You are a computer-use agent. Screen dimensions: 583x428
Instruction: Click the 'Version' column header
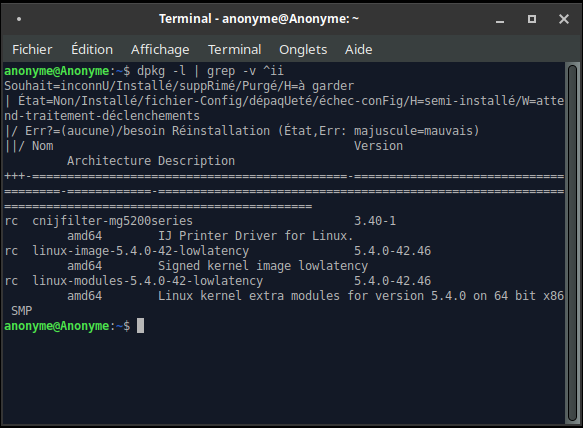click(378, 146)
